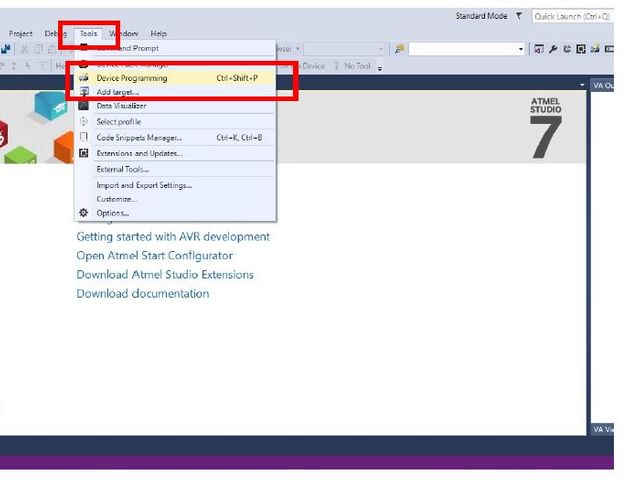Open Data Visualizer from its icon

click(84, 106)
